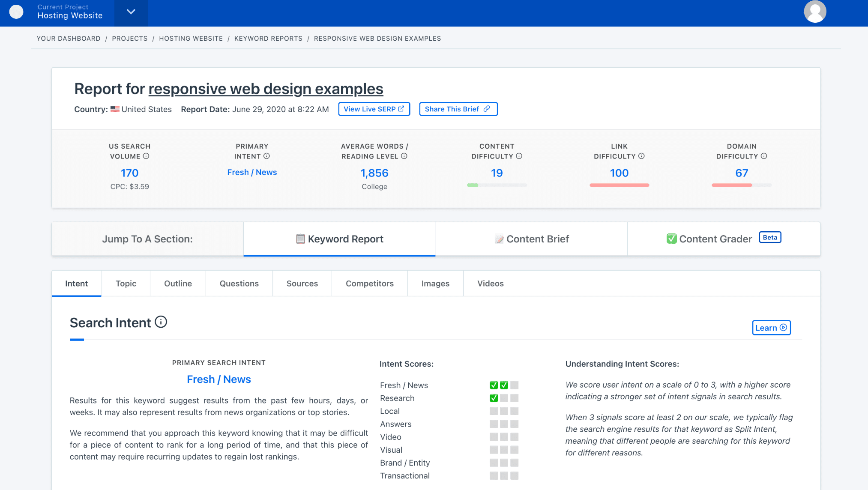
Task: Click second green check of Fresh / News score
Action: [504, 385]
